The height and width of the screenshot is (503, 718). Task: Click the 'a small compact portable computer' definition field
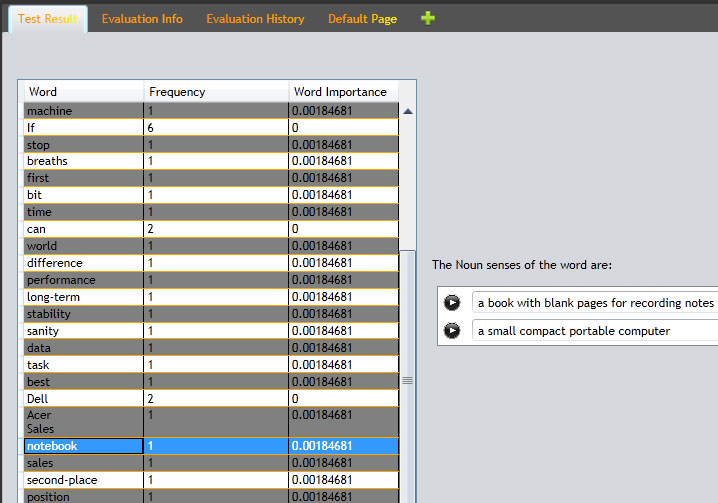click(594, 331)
